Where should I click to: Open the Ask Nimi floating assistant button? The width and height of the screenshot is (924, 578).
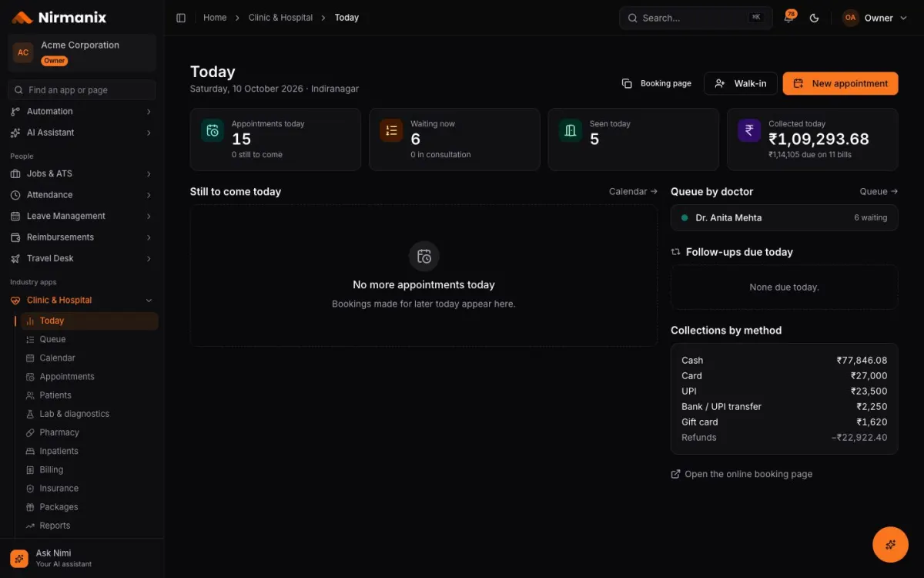(x=890, y=544)
